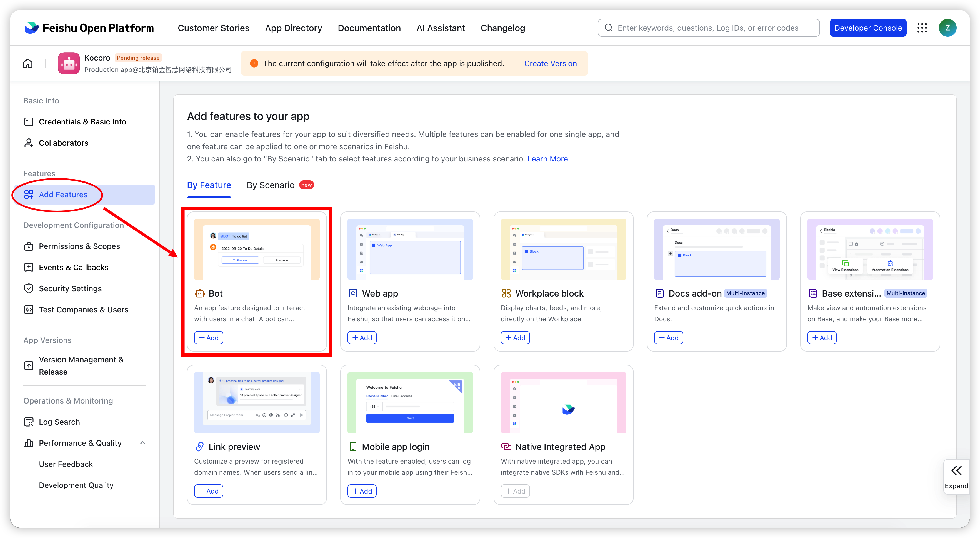Viewport: 980px width, 538px height.
Task: Open the apps grid icon in header
Action: point(922,28)
